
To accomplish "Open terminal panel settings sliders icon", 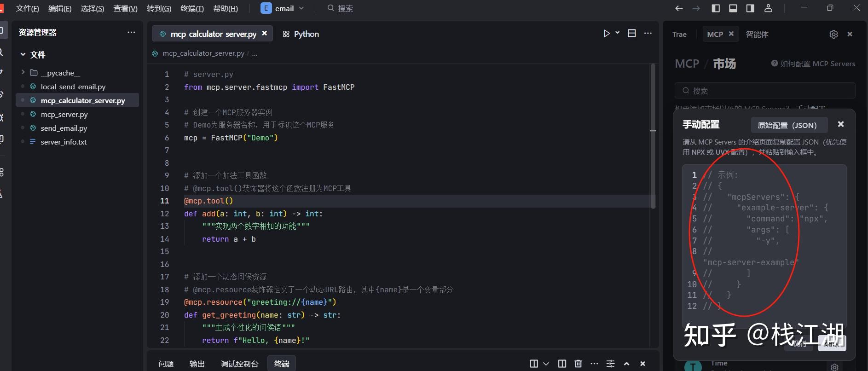I will (610, 364).
